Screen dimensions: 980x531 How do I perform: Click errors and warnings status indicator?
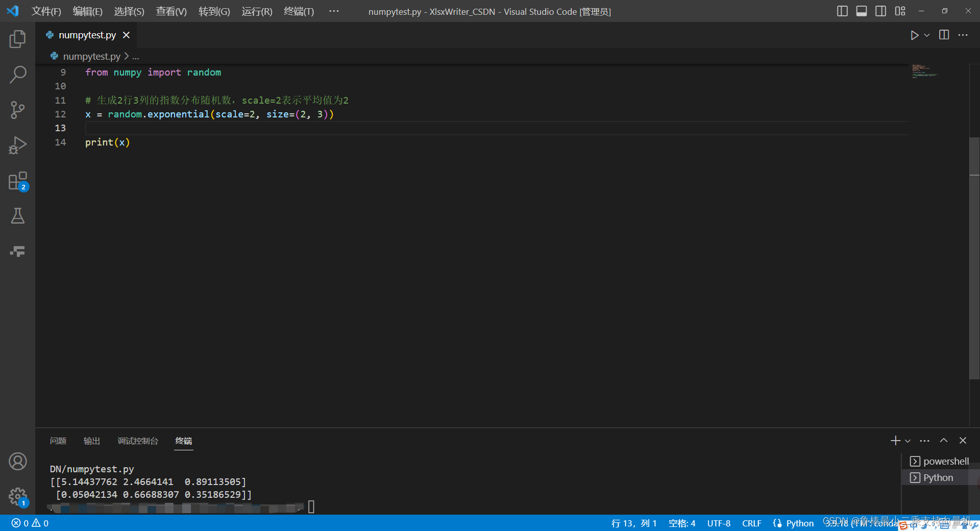tap(30, 523)
